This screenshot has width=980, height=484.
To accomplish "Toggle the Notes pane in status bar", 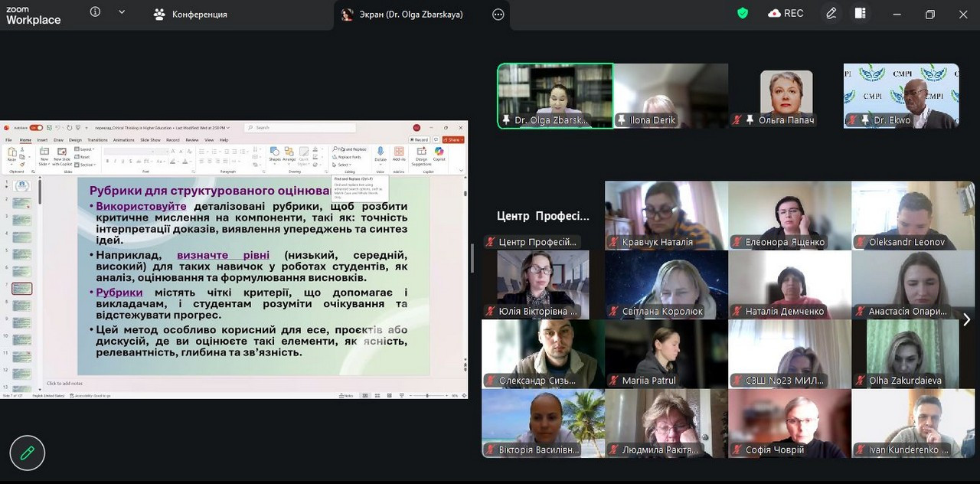I will pos(346,396).
